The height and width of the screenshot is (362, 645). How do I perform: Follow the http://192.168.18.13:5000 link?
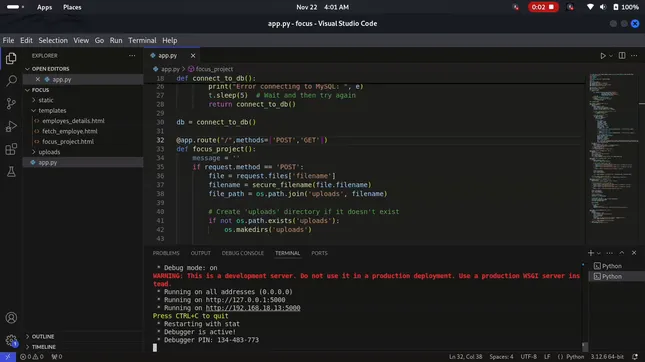coord(253,308)
